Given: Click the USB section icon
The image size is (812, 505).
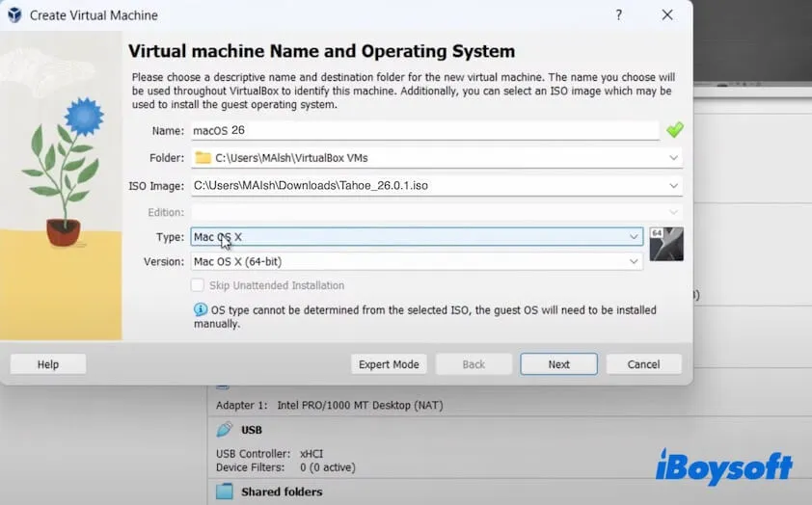Looking at the screenshot, I should [x=225, y=430].
